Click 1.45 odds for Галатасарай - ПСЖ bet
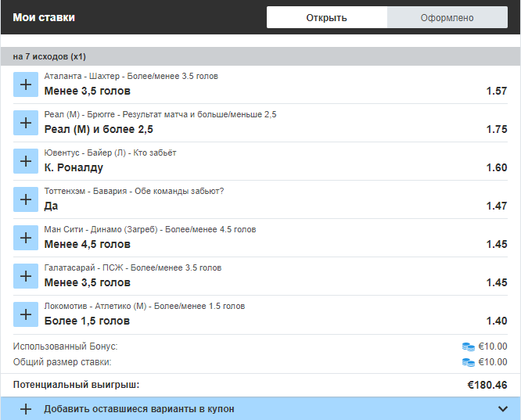The image size is (521, 420). [497, 282]
